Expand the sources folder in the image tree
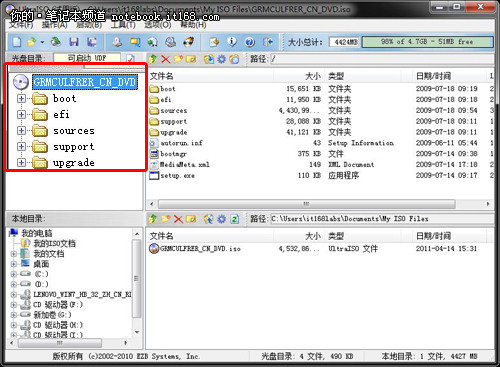Image resolution: width=500 pixels, height=367 pixels. coord(22,130)
